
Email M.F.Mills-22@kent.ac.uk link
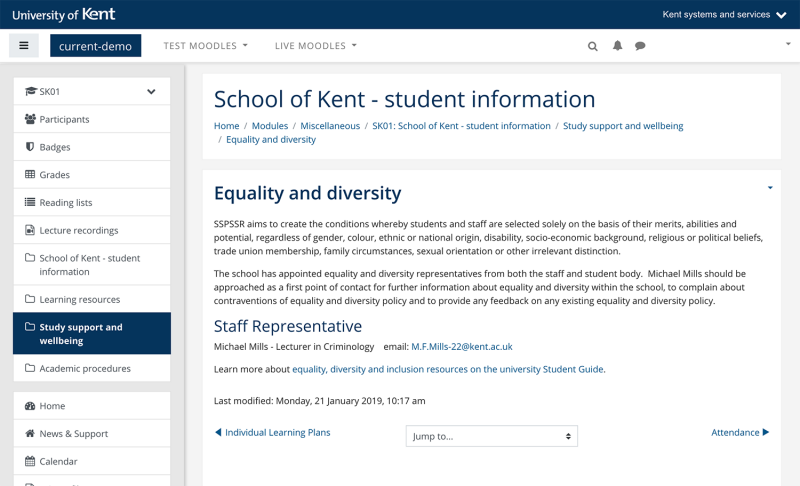[x=462, y=347]
